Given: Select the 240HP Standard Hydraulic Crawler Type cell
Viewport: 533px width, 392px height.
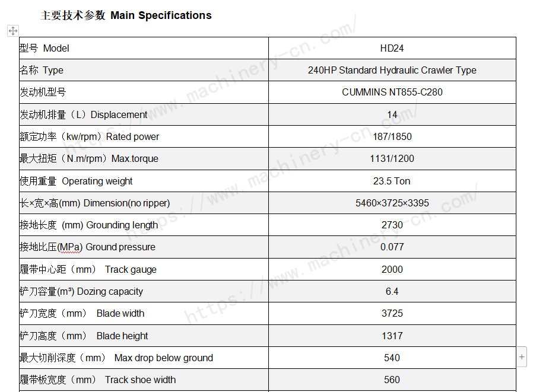Looking at the screenshot, I should (392, 71).
